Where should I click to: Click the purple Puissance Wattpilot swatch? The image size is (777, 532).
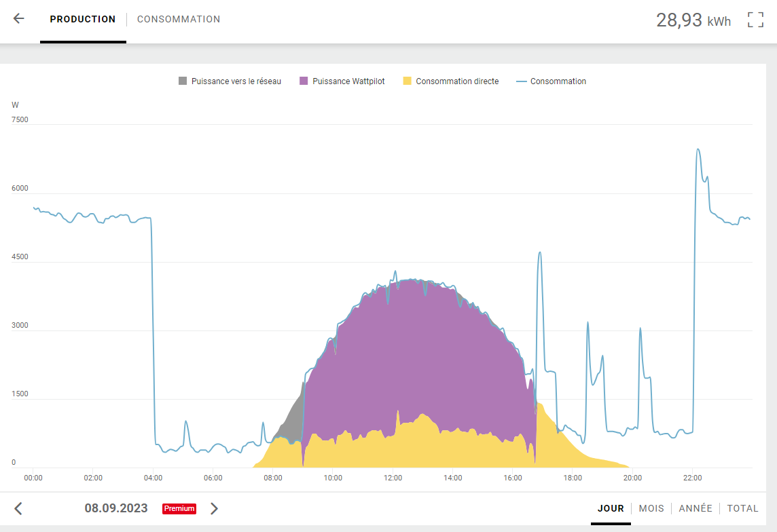[304, 81]
